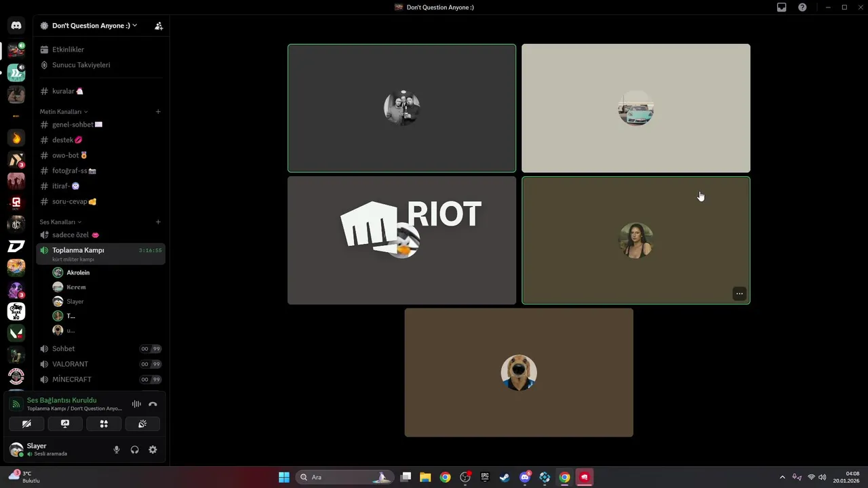Open the weather widget showing 3°C
The image size is (868, 488).
(x=24, y=477)
